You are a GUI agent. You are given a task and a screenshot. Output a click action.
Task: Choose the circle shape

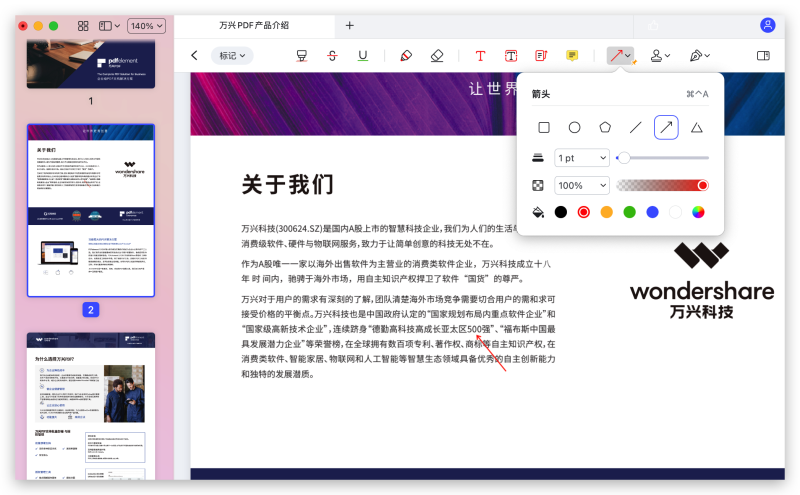574,128
